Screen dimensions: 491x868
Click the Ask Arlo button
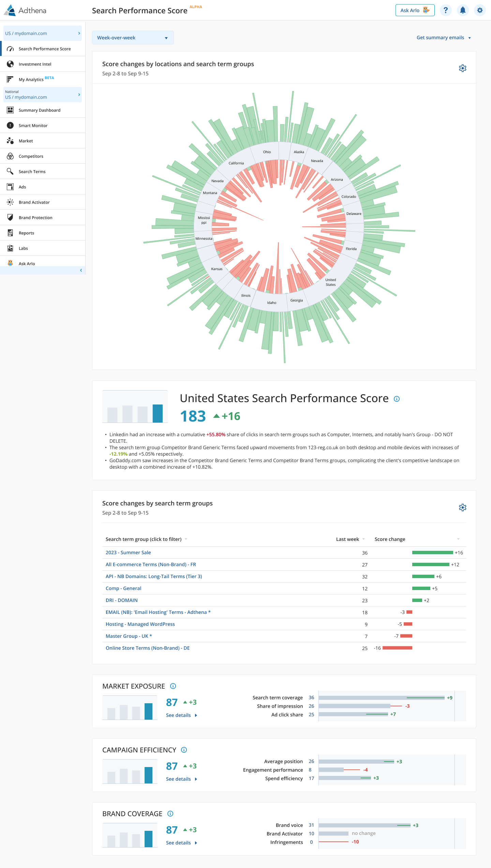click(415, 10)
